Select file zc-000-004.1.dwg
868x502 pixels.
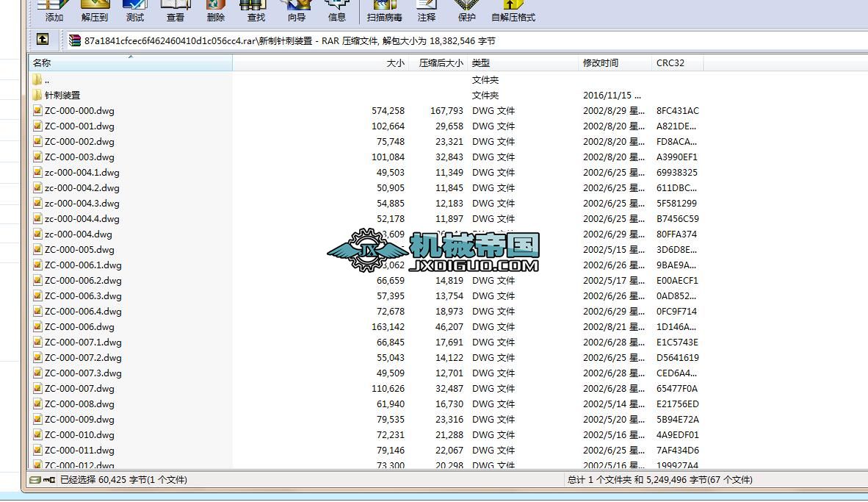[x=82, y=173]
